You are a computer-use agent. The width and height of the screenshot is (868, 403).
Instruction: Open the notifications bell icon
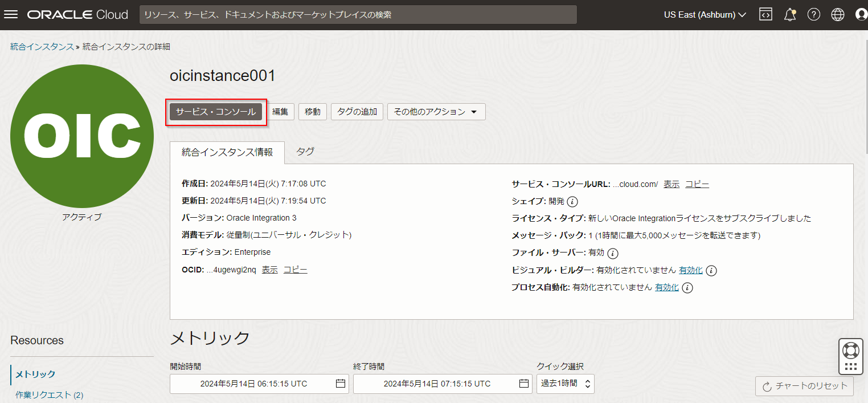tap(789, 15)
